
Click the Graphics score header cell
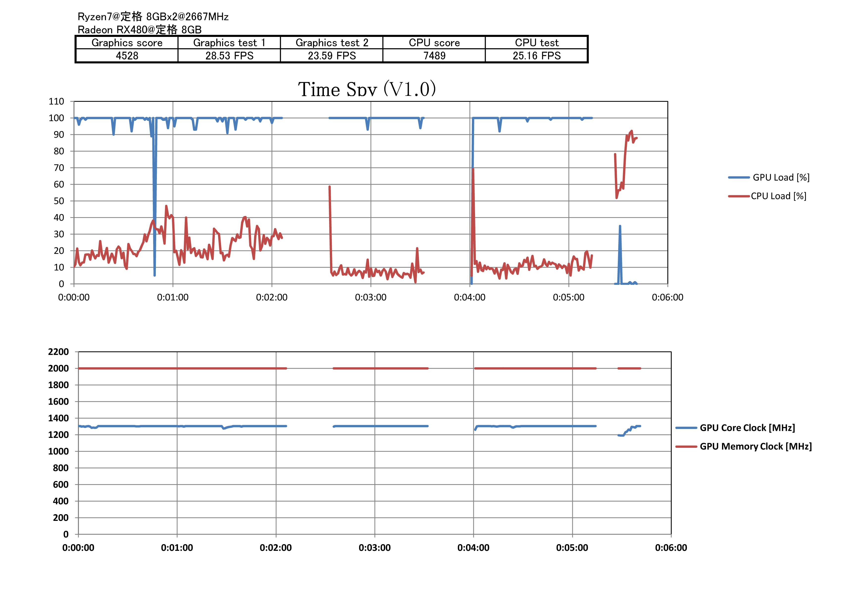[127, 43]
